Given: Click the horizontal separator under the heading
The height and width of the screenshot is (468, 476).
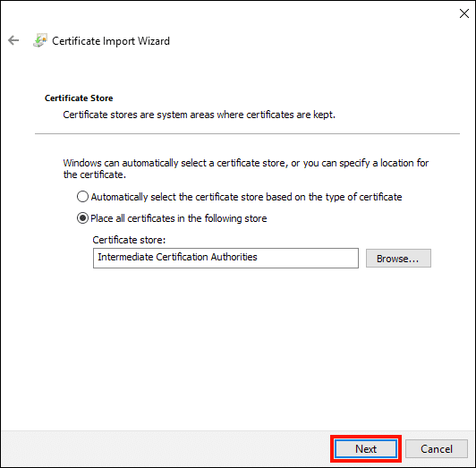Looking at the screenshot, I should click(247, 133).
